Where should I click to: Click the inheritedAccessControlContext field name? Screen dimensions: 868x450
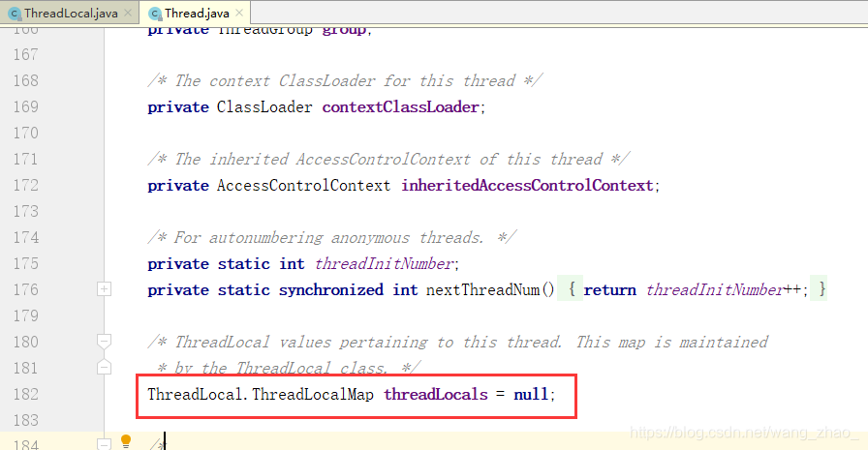(528, 185)
